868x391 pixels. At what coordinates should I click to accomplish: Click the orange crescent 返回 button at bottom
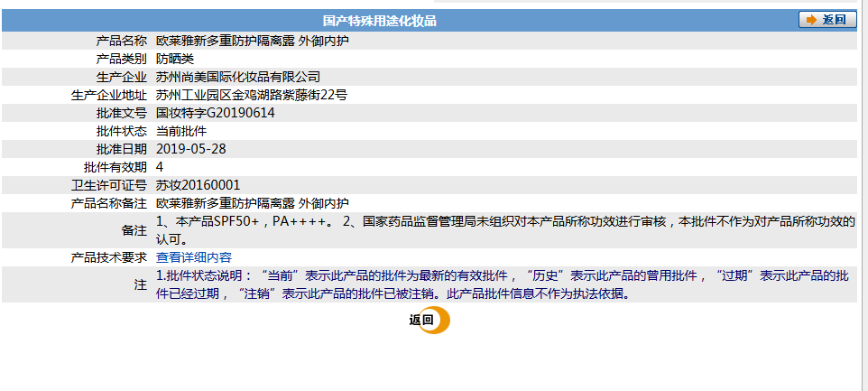[x=429, y=320]
